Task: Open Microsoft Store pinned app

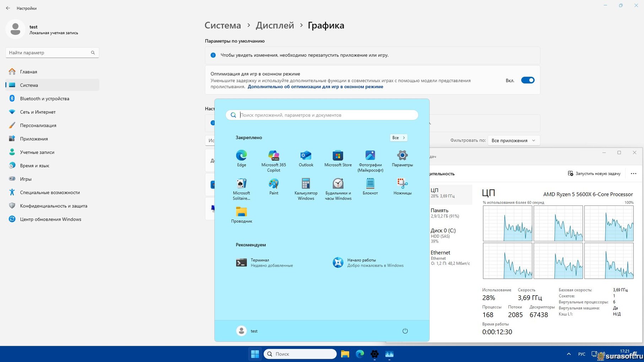Action: pos(338,155)
